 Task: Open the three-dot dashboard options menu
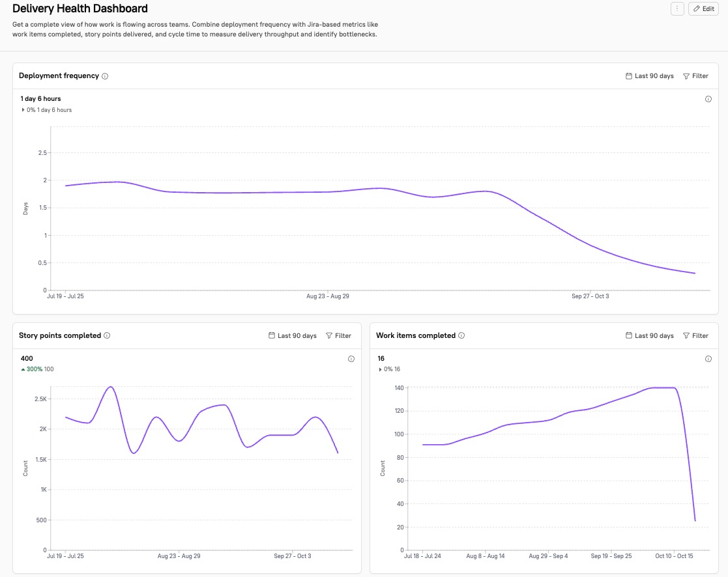[678, 8]
